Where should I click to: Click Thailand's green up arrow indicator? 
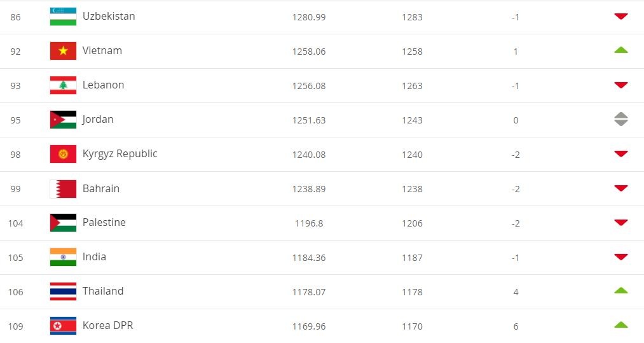620,291
